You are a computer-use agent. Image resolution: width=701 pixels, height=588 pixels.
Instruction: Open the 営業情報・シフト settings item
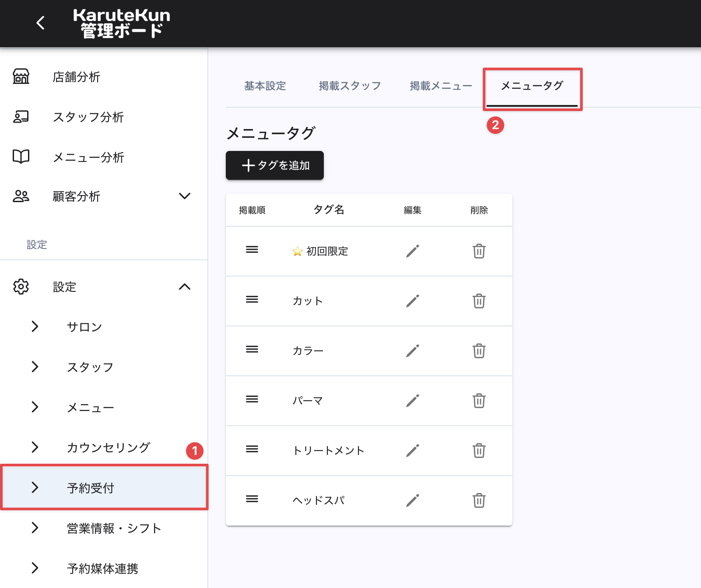104,528
